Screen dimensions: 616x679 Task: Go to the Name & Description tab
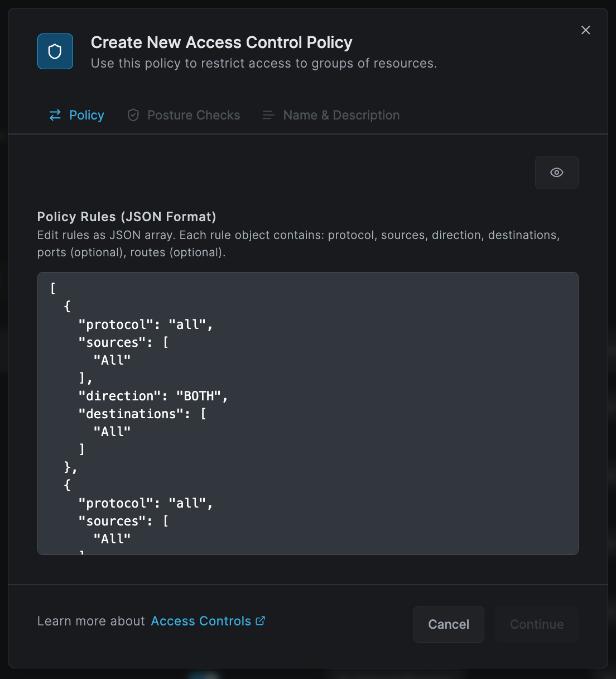(x=341, y=115)
